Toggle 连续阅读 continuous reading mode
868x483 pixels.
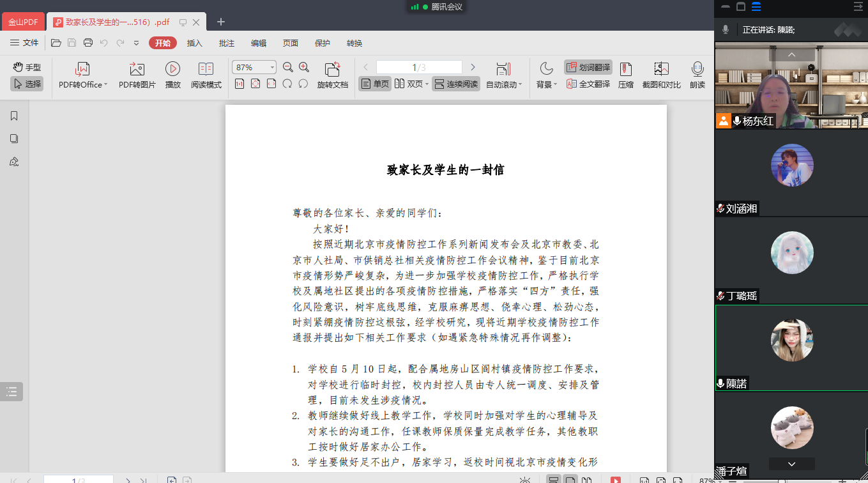(x=456, y=84)
